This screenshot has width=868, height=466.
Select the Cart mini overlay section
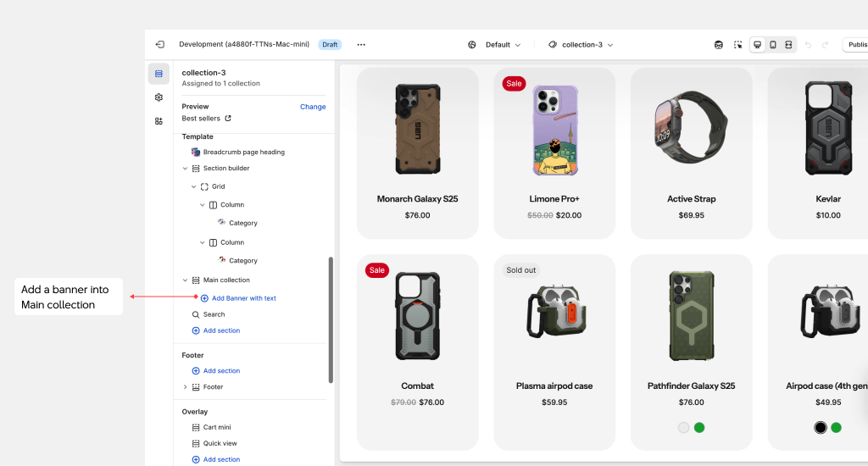pos(216,428)
